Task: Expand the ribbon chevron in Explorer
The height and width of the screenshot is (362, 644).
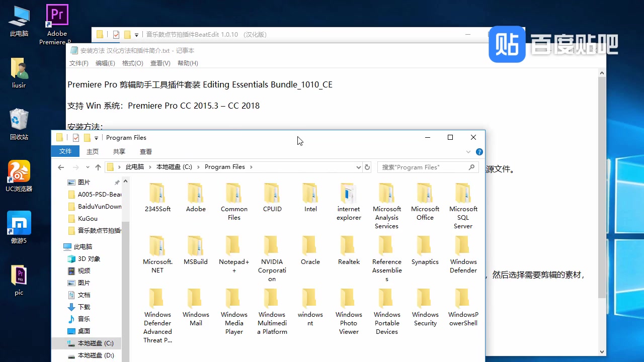Action: coord(468,152)
